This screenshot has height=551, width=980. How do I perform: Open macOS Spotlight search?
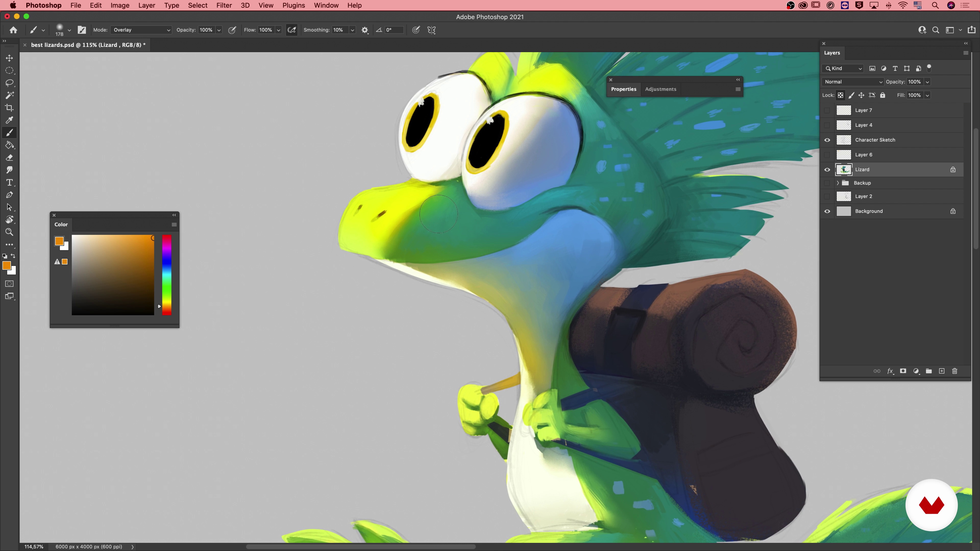coord(935,5)
